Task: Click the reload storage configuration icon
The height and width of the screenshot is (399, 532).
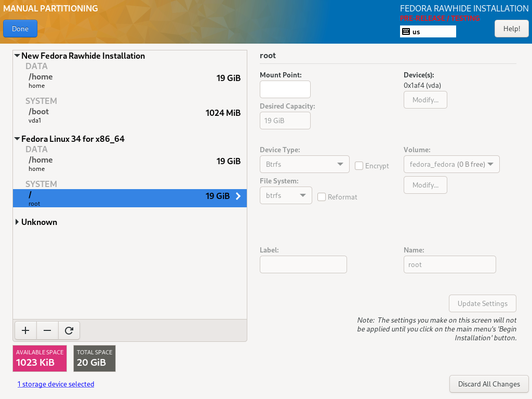Action: (x=69, y=330)
